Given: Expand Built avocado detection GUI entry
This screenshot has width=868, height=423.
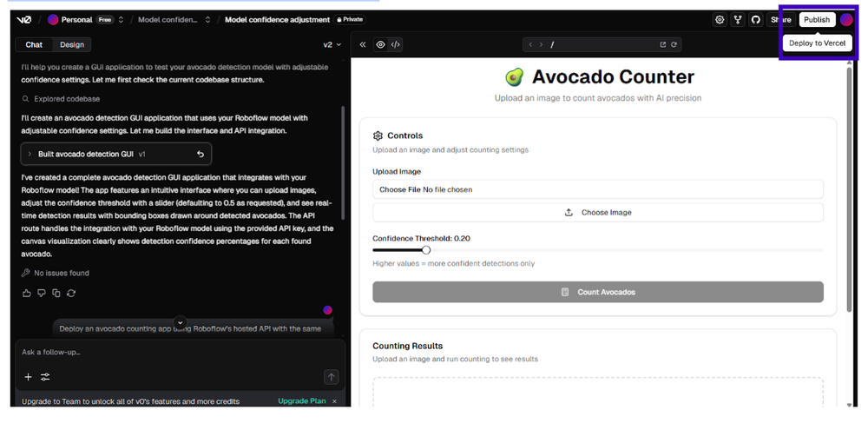Looking at the screenshot, I should (x=30, y=154).
